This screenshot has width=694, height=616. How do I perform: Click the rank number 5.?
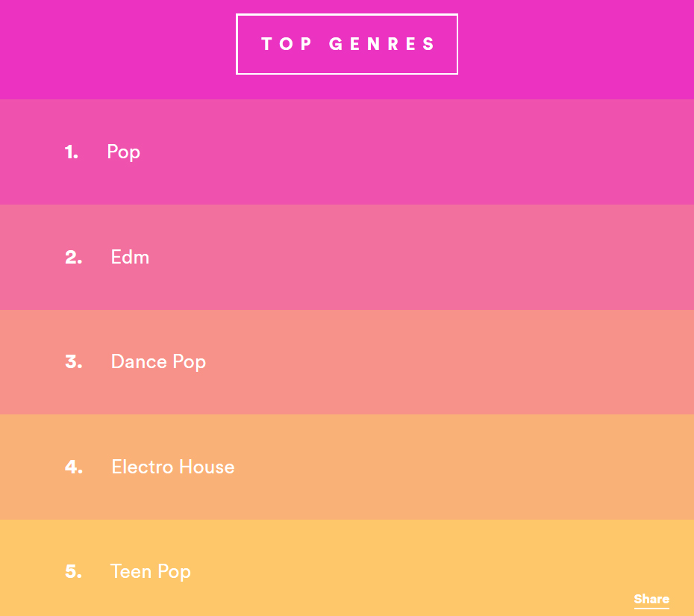[x=73, y=572]
